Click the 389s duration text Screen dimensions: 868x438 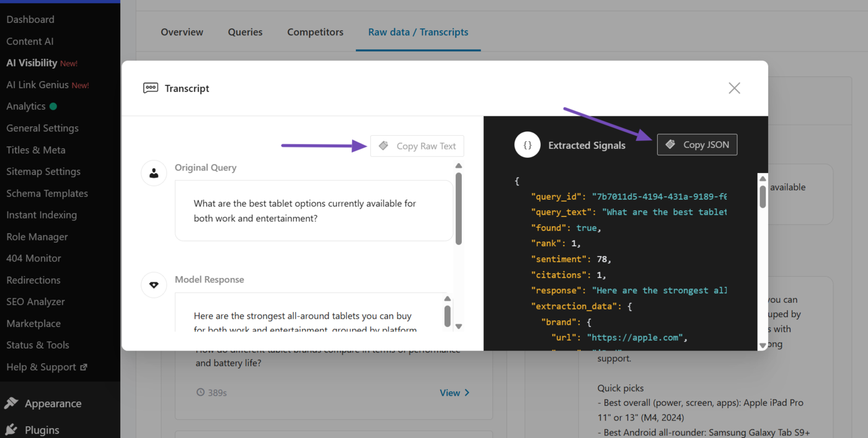coord(217,393)
